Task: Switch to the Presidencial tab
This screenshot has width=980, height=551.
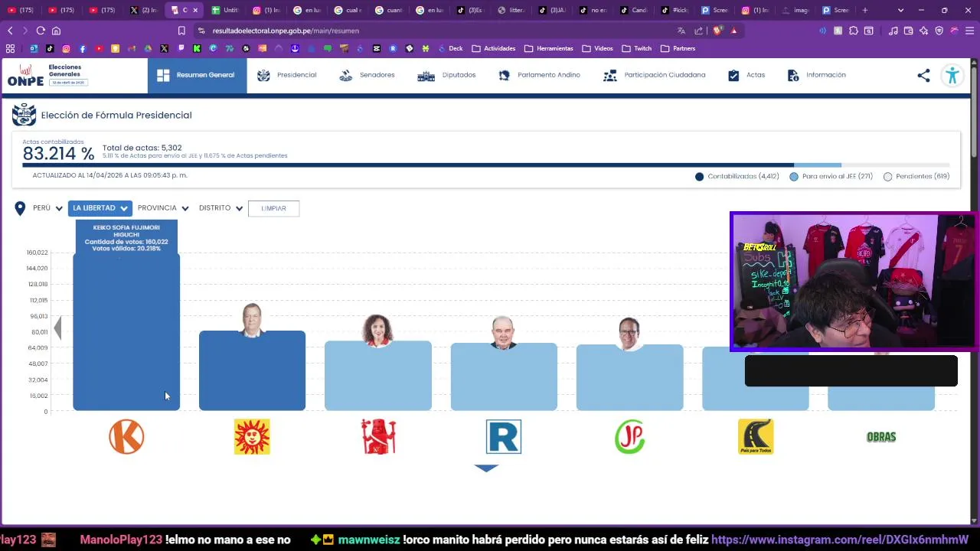Action: 286,75
